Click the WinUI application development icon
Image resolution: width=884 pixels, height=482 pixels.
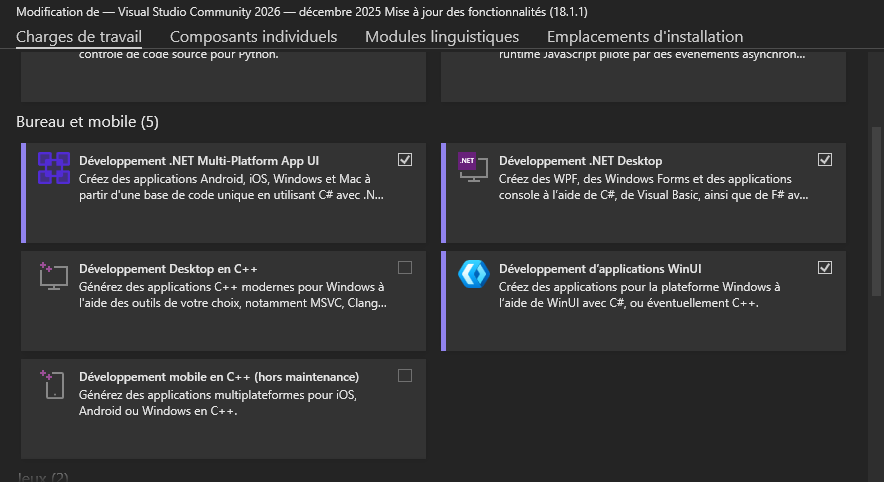[474, 275]
